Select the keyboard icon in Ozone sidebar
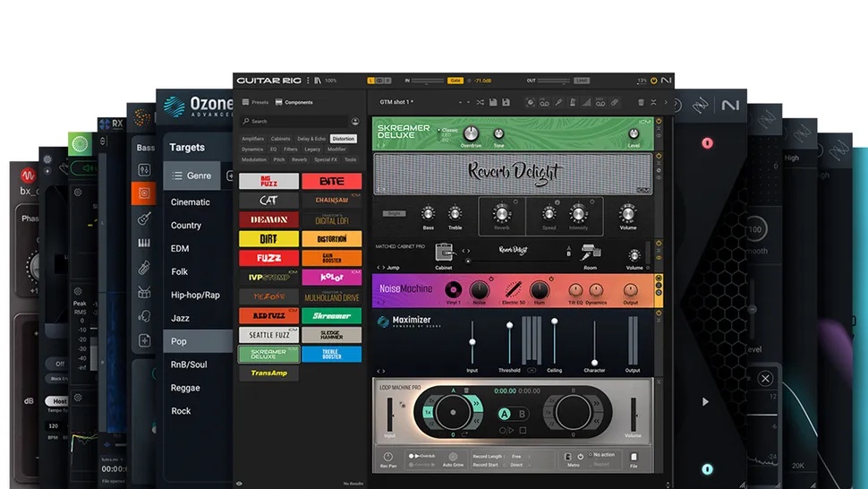 144,243
